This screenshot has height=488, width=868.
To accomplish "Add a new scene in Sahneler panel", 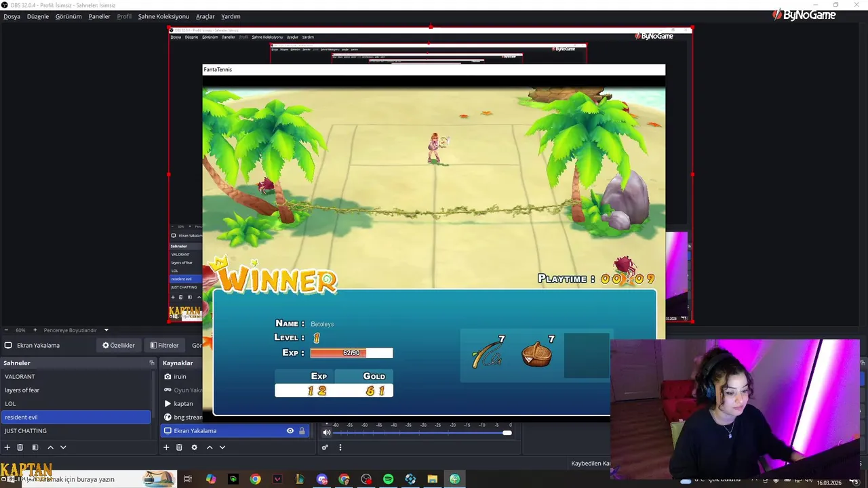I will 7,447.
